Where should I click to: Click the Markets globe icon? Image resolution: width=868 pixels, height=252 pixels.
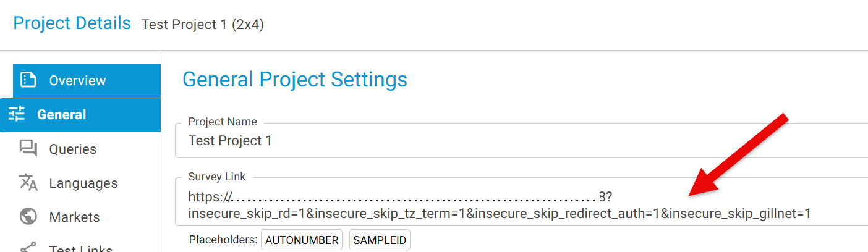pyautogui.click(x=28, y=217)
